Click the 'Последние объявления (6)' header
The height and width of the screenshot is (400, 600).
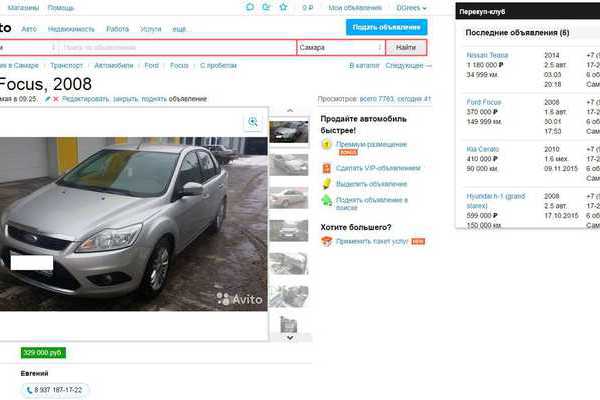[x=517, y=33]
